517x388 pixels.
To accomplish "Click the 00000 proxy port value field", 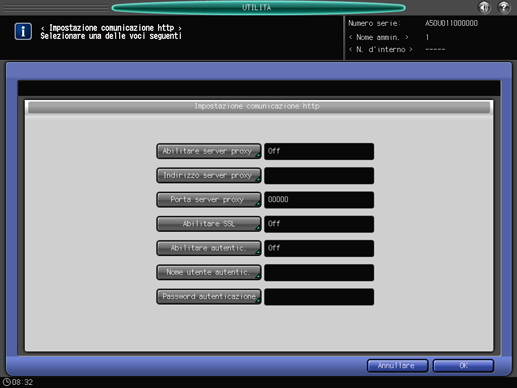I will pyautogui.click(x=319, y=200).
